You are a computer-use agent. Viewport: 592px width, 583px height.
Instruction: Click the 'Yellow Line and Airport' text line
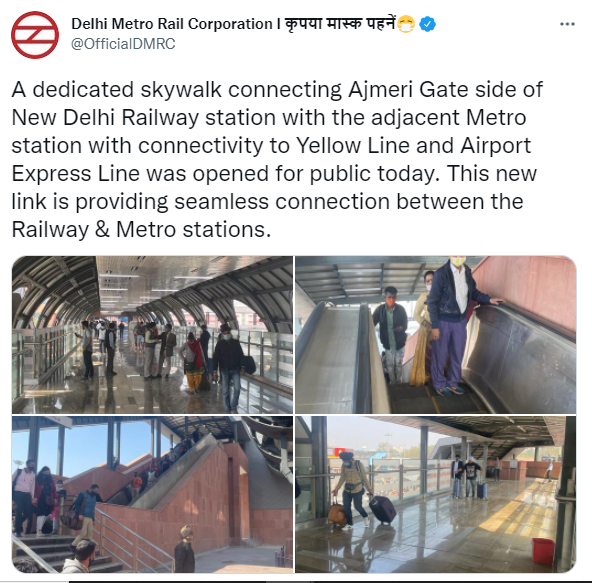click(x=413, y=145)
